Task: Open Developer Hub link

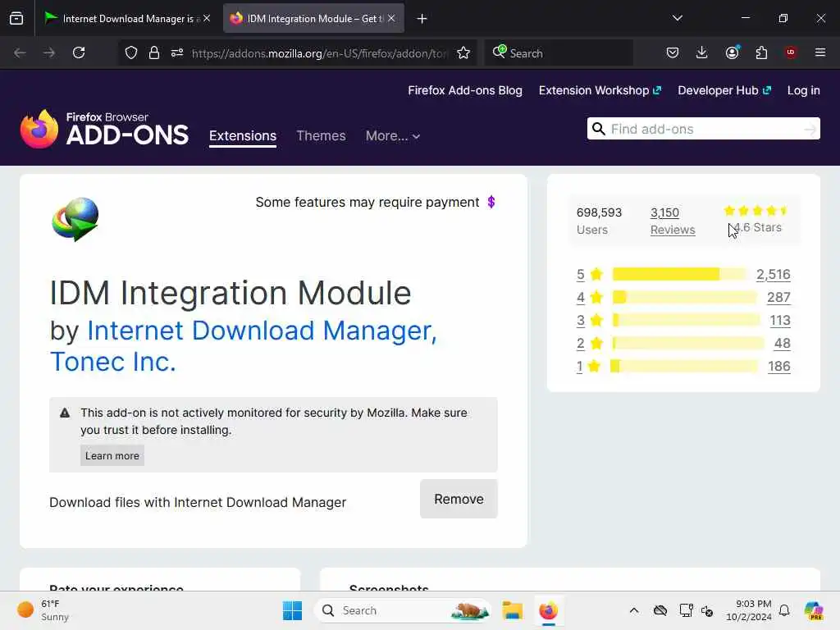Action: (724, 90)
